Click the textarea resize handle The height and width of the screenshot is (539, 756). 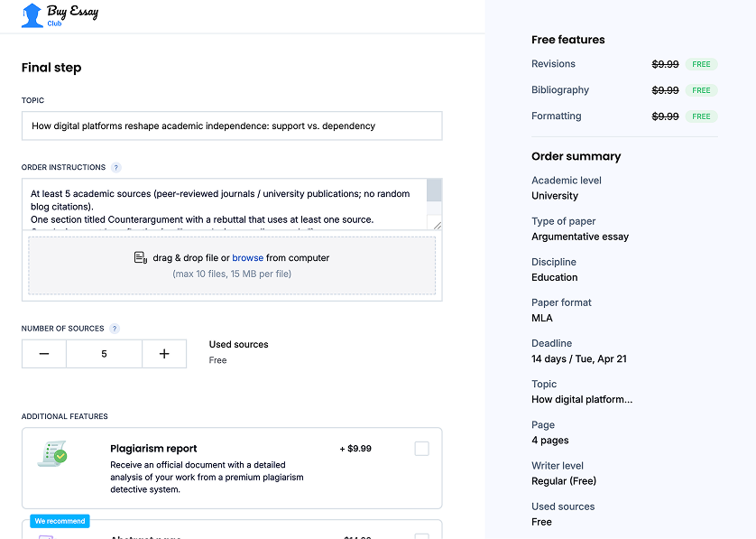tap(438, 225)
